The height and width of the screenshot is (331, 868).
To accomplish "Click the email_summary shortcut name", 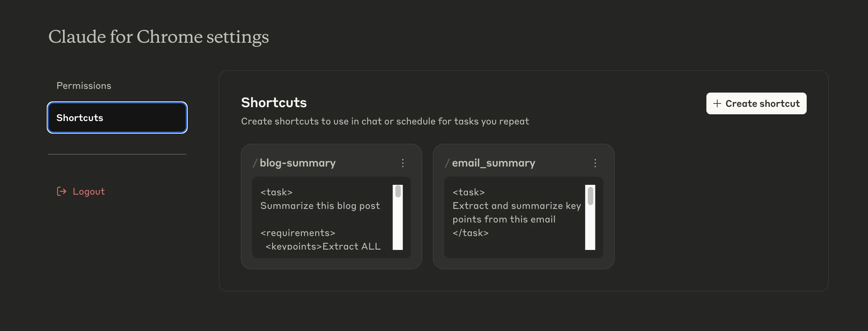I will (x=493, y=163).
